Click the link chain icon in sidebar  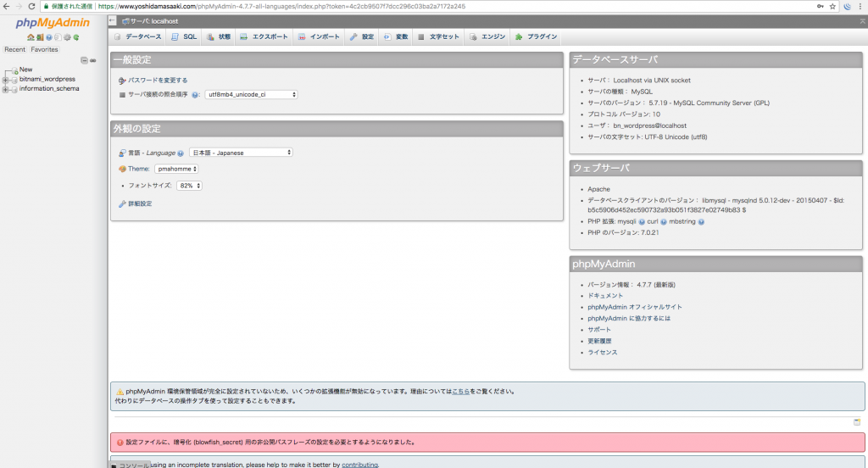[x=92, y=60]
